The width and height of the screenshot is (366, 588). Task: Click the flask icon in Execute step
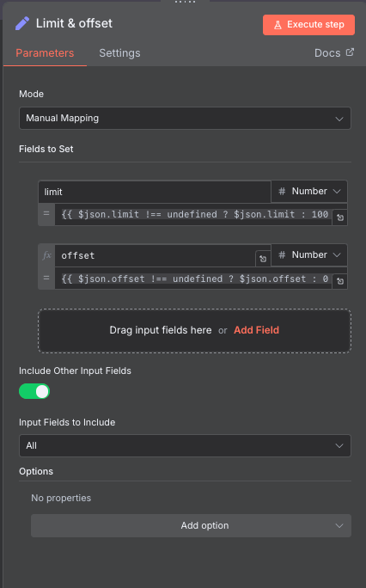tap(278, 25)
